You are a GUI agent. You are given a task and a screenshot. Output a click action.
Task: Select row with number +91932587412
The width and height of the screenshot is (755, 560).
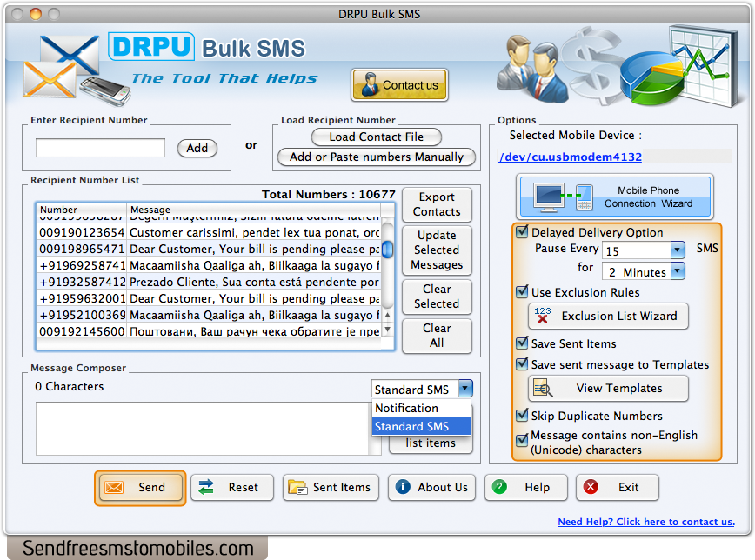pos(209,282)
